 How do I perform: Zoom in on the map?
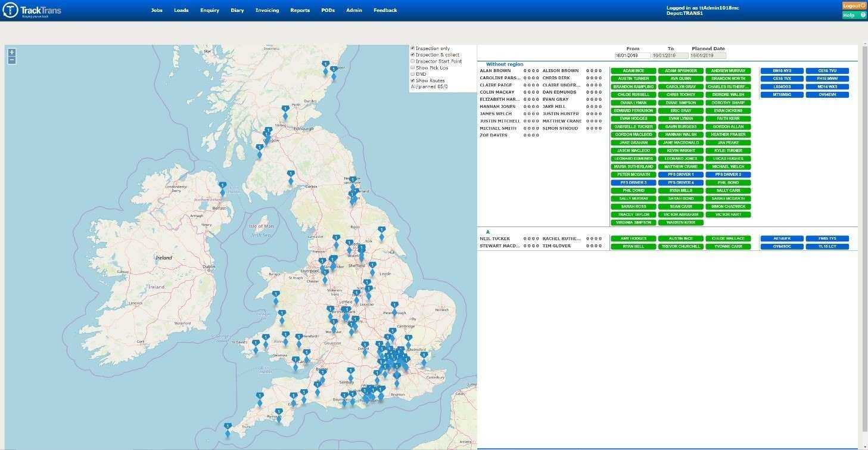click(x=12, y=52)
